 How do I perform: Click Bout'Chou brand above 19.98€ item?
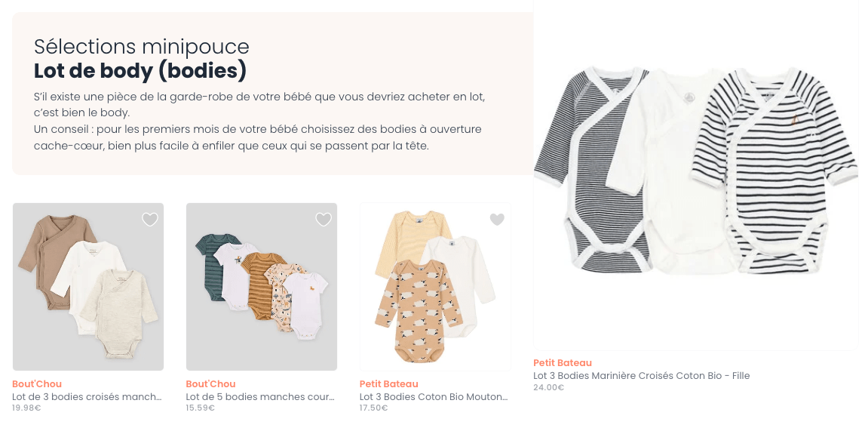(37, 383)
